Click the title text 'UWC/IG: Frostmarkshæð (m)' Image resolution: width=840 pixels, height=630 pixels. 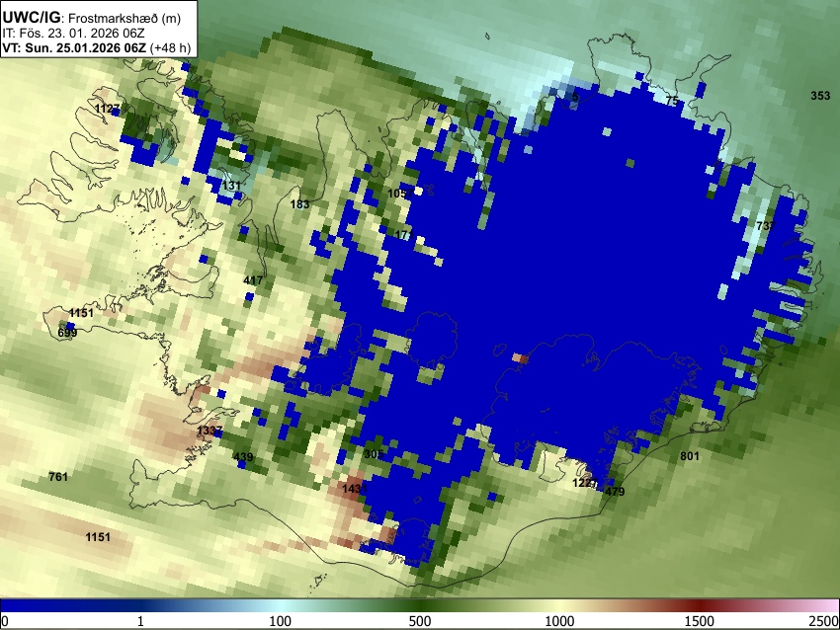[92, 17]
